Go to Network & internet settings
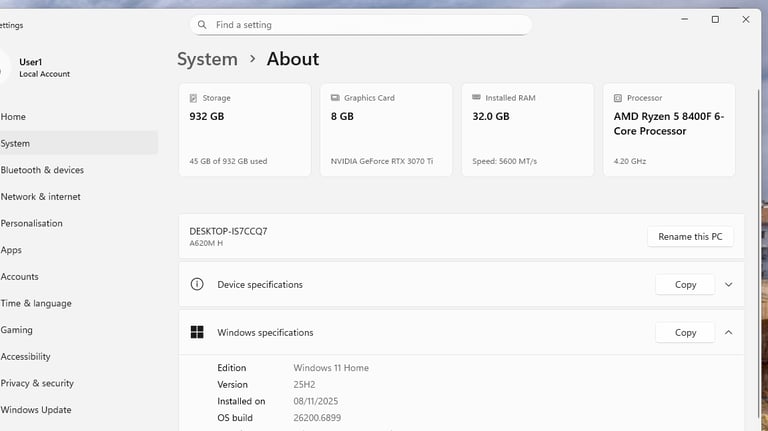 coord(78,196)
